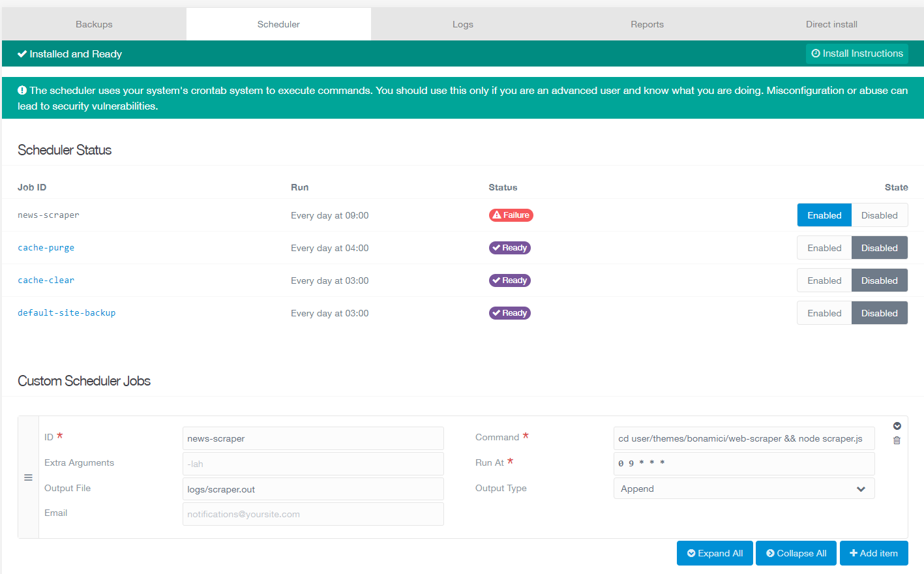
Task: Click the Command input field
Action: 744,438
